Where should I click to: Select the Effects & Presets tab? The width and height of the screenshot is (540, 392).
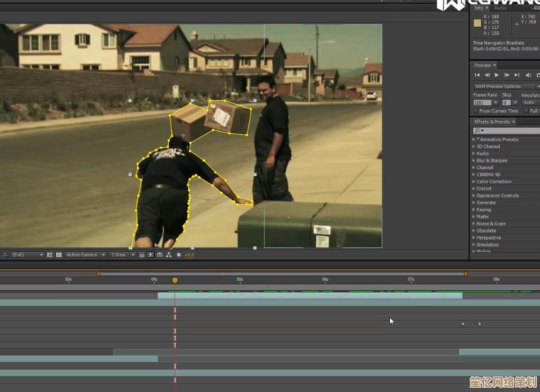pyautogui.click(x=492, y=122)
